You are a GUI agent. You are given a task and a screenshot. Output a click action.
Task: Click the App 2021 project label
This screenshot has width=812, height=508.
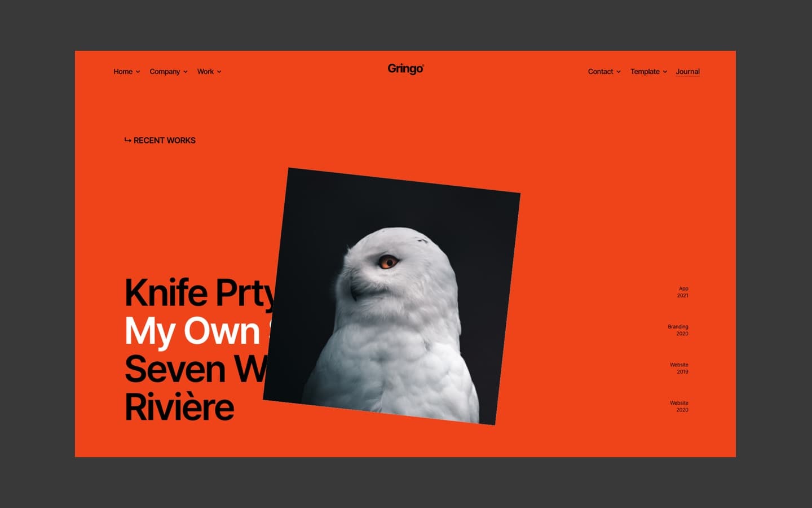point(682,292)
